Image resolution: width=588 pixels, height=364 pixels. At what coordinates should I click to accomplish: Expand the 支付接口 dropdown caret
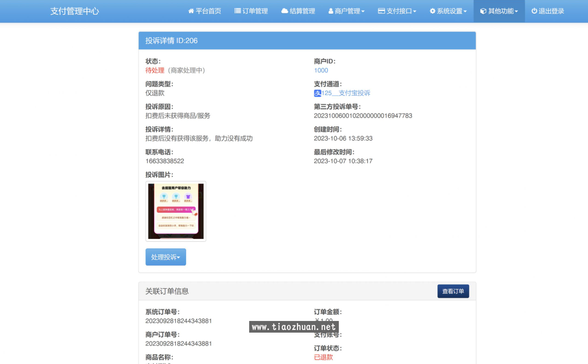click(x=415, y=12)
